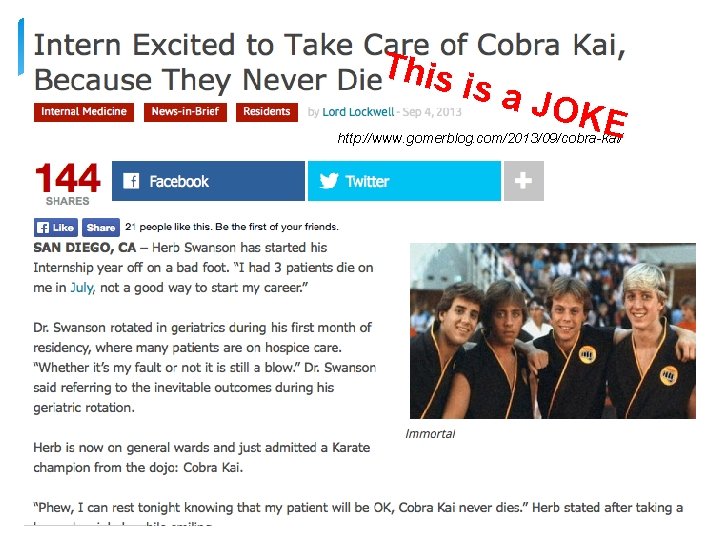The height and width of the screenshot is (540, 720).
Task: Click the Immortal image caption
Action: click(x=430, y=433)
